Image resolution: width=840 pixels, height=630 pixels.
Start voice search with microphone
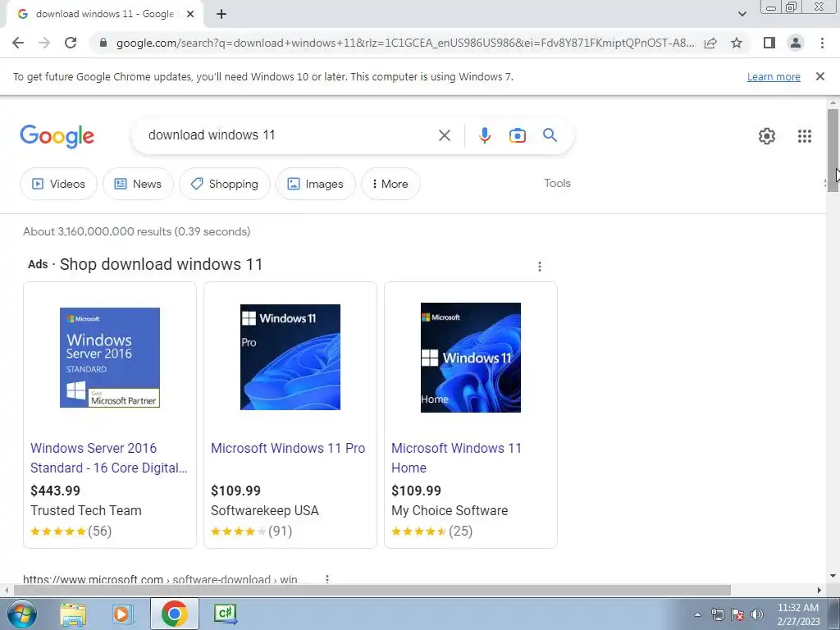484,135
